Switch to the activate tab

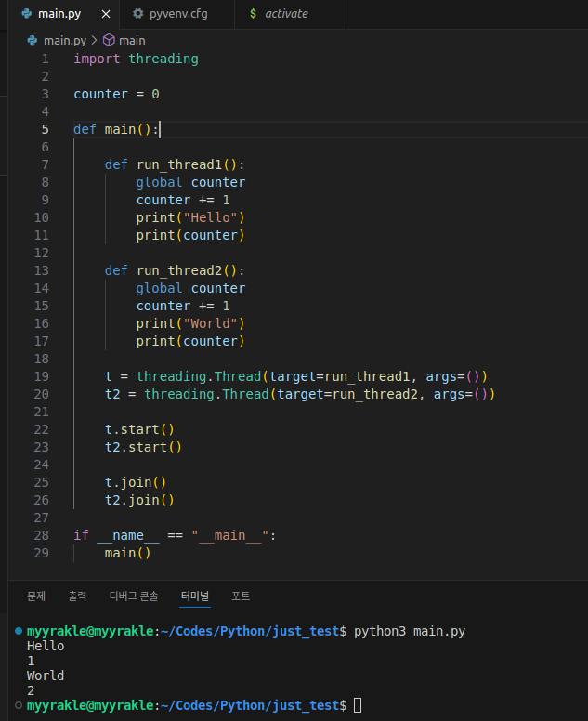coord(286,14)
